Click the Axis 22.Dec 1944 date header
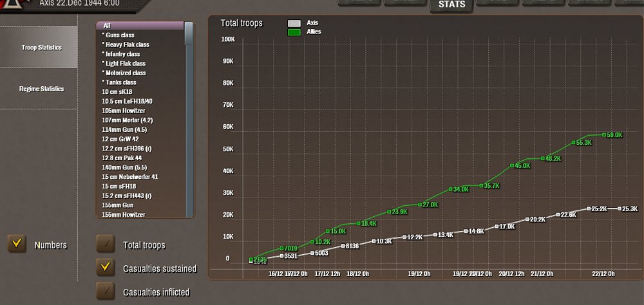Viewport: 644px width, 305px height. pyautogui.click(x=79, y=3)
